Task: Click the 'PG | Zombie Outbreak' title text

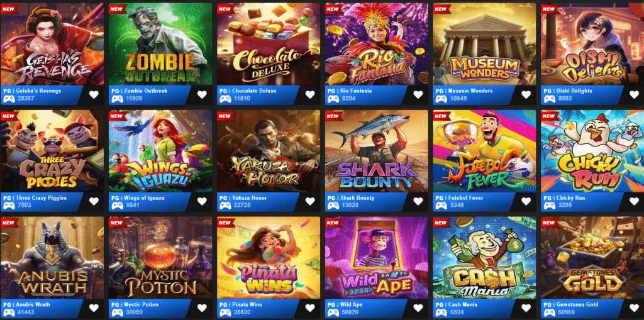Action: click(139, 91)
